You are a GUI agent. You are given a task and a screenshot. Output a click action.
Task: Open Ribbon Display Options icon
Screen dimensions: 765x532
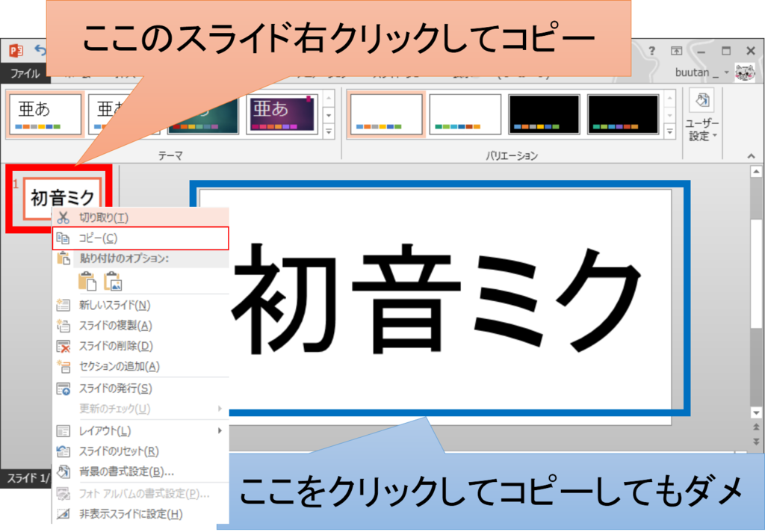tap(676, 51)
